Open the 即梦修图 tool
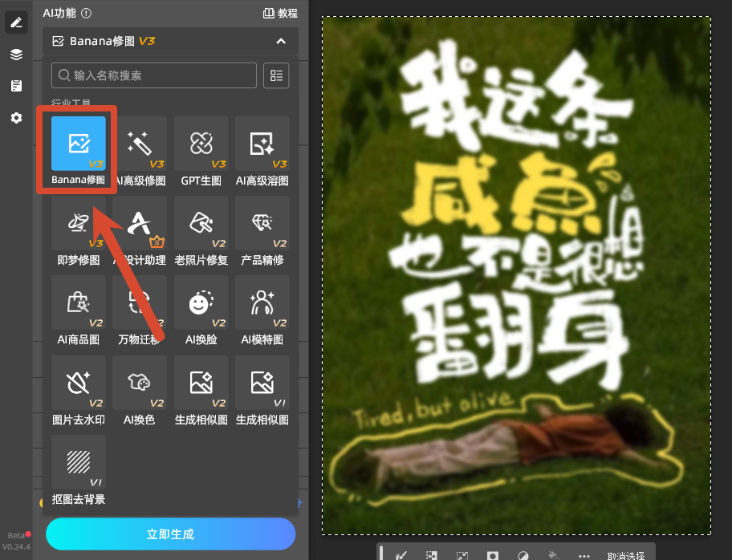Screen dimensions: 732x560 point(79,223)
